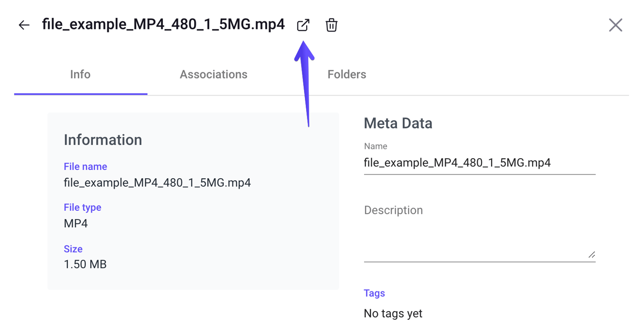Click the Tags label
Image resolution: width=644 pixels, height=329 pixels.
click(x=374, y=294)
